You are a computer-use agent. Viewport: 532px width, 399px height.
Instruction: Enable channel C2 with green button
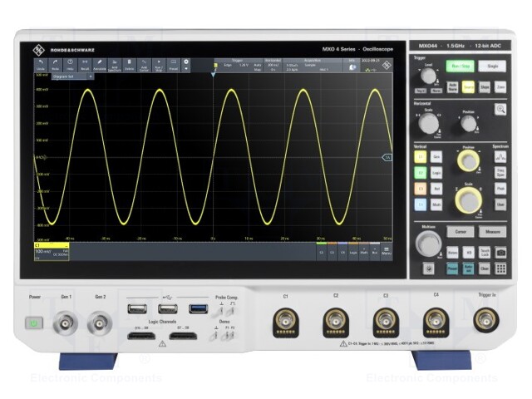pos(420,171)
